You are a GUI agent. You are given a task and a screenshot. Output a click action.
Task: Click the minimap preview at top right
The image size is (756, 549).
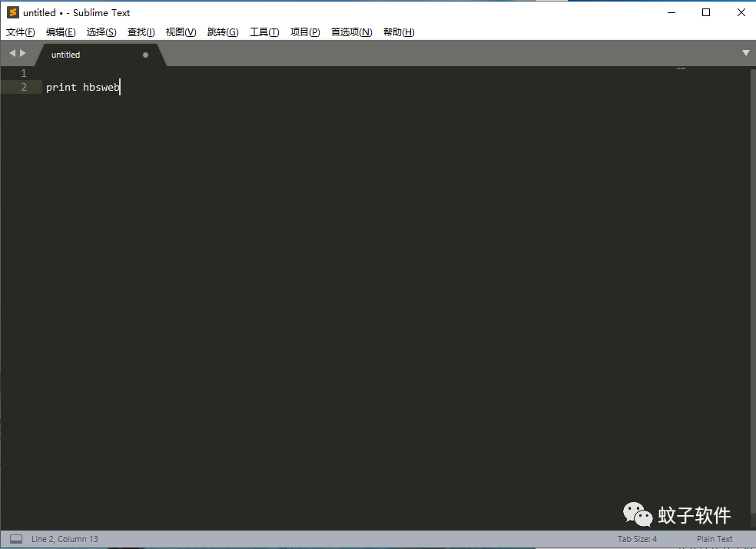[681, 68]
